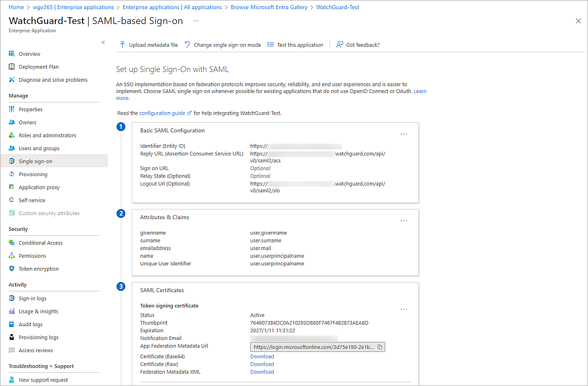Open Attributes & Claims ellipsis menu
This screenshot has width=588, height=386.
tap(403, 221)
